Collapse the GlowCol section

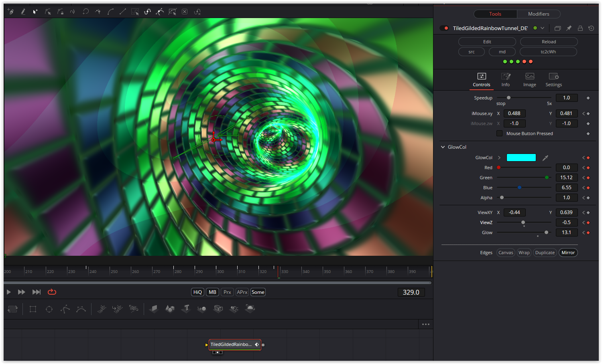coord(443,147)
